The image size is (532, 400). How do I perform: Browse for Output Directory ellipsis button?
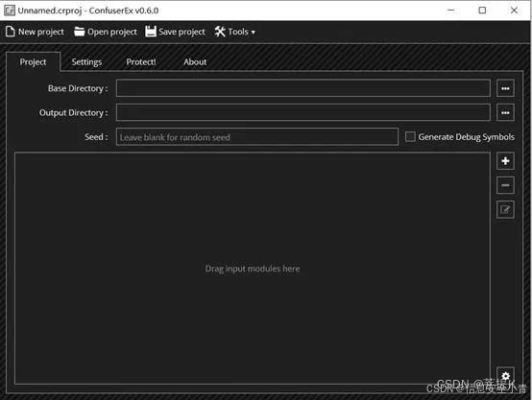[505, 112]
